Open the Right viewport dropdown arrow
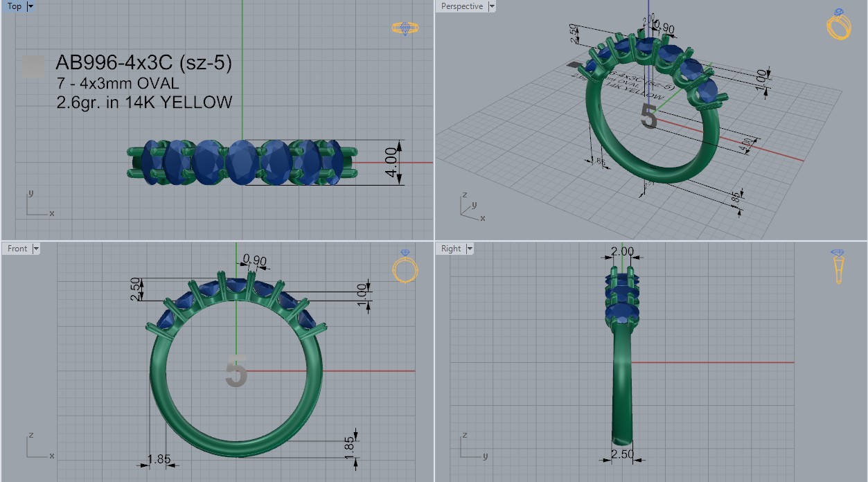The image size is (868, 482). (x=470, y=249)
